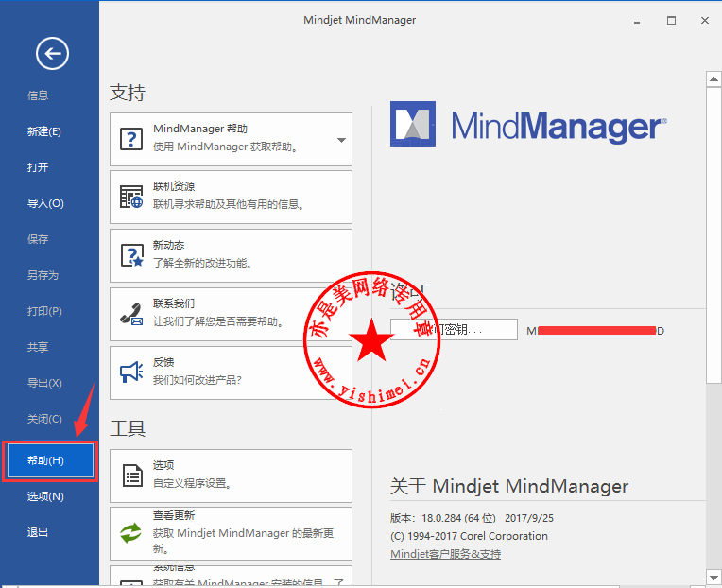Click the 工具 section heading

[128, 428]
